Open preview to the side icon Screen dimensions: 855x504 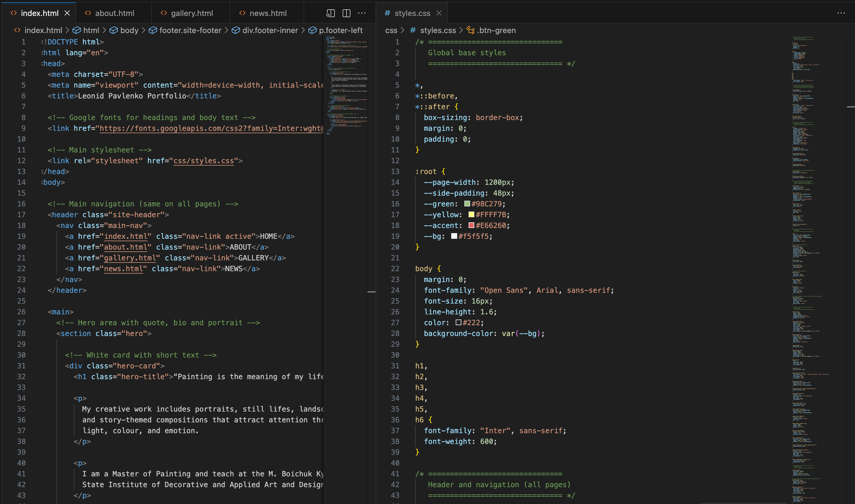click(x=330, y=13)
